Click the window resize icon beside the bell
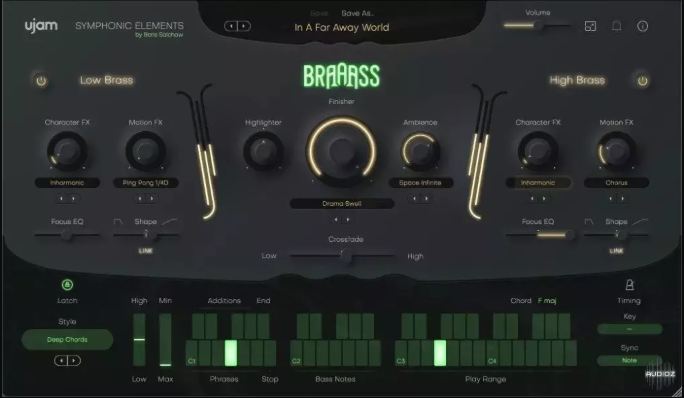The width and height of the screenshot is (684, 398). (590, 26)
